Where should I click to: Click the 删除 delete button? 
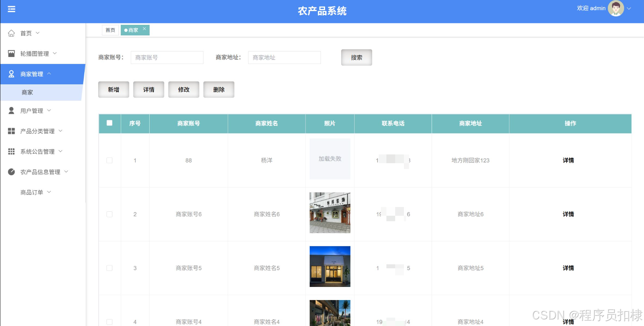219,89
